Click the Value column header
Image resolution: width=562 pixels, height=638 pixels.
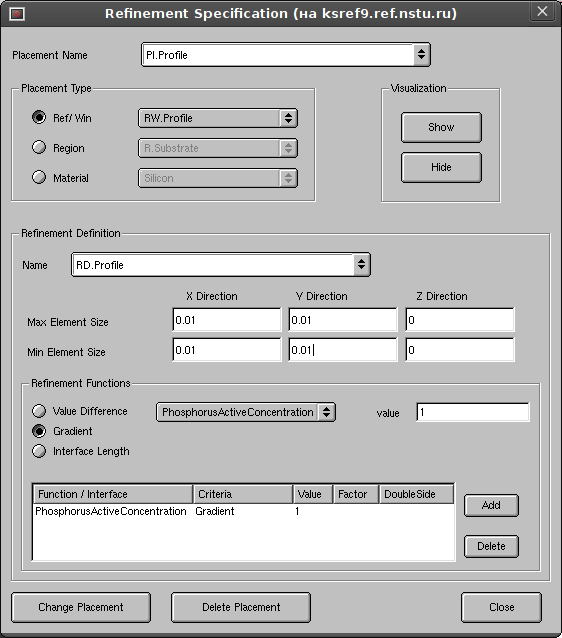pos(313,494)
